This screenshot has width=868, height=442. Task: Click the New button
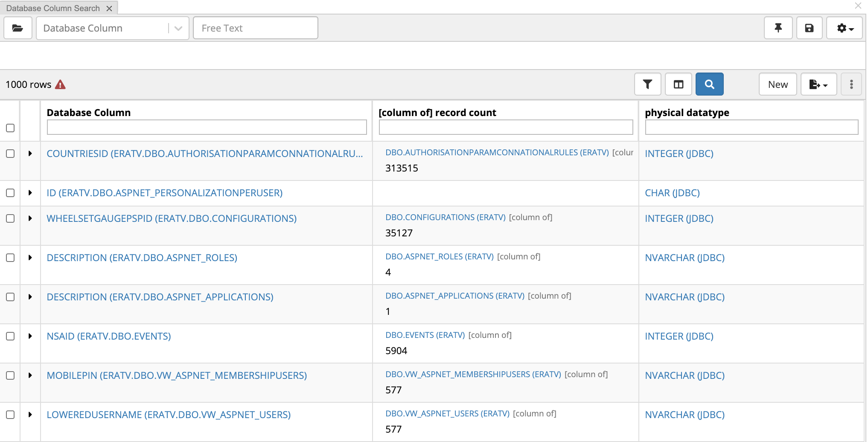coord(778,84)
